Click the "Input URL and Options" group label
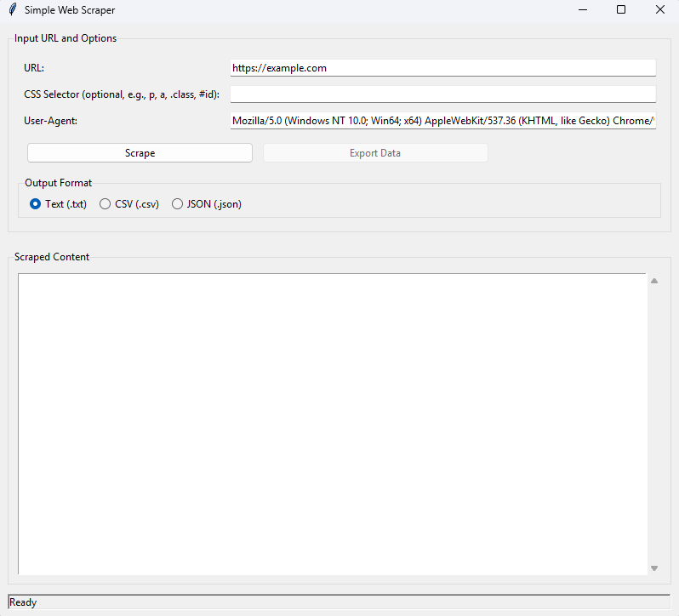Viewport: 679px width, 616px height. click(x=66, y=38)
